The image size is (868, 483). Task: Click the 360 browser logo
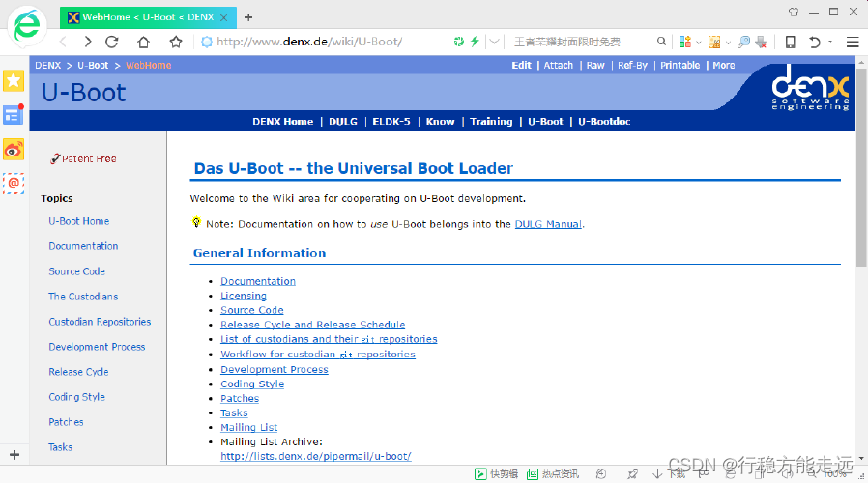point(26,25)
